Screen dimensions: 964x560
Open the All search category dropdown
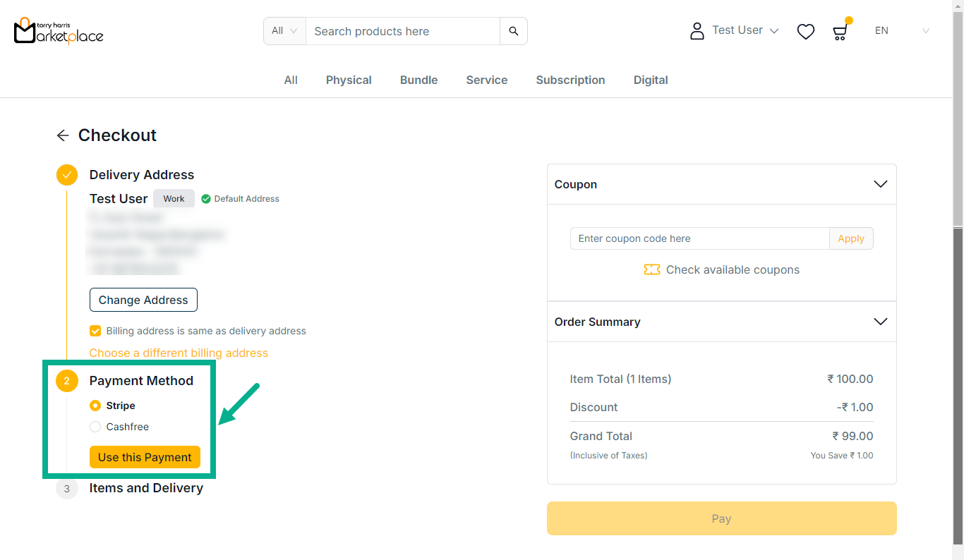pyautogui.click(x=284, y=31)
